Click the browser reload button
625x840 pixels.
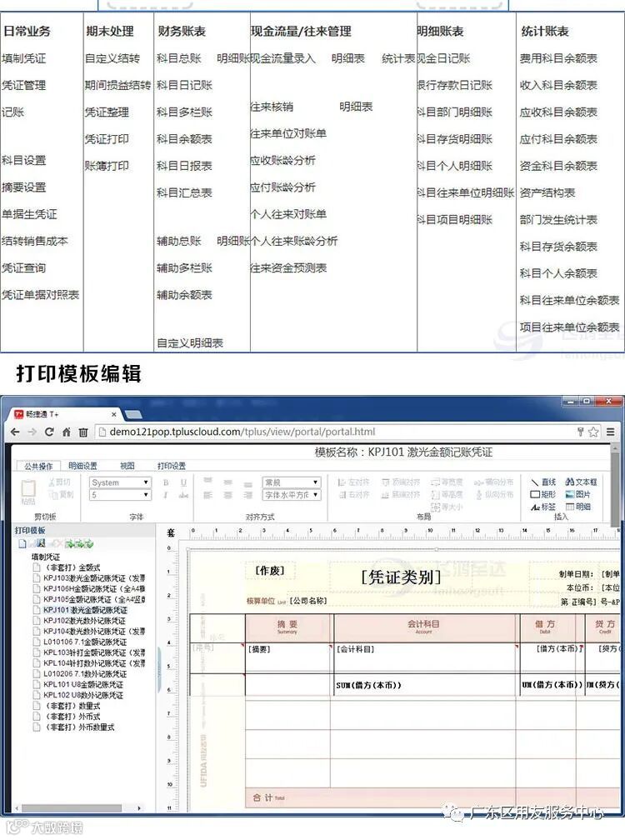click(48, 432)
